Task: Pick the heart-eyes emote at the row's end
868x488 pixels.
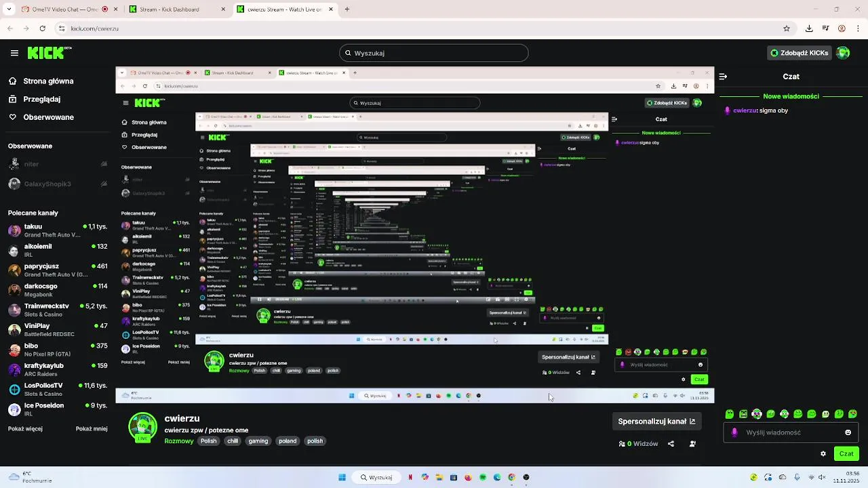Action: (852, 414)
